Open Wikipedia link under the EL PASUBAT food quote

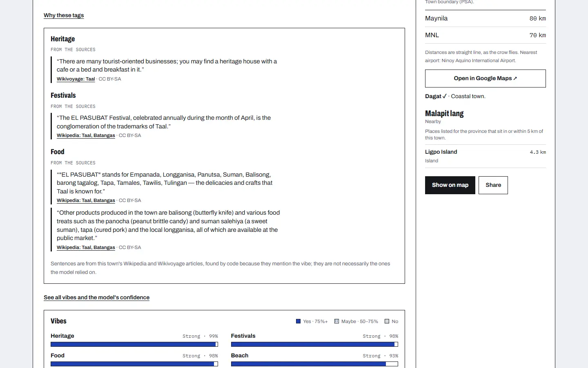click(86, 201)
